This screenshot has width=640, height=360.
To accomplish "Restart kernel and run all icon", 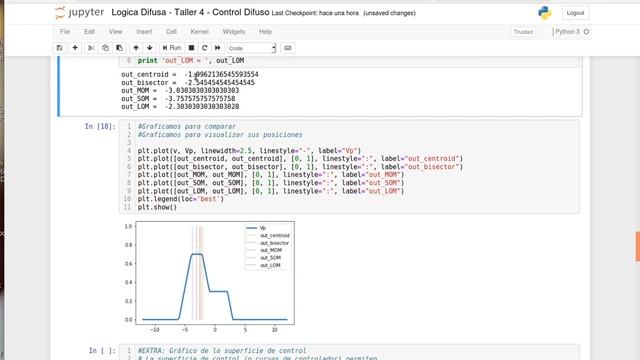I will pos(218,48).
